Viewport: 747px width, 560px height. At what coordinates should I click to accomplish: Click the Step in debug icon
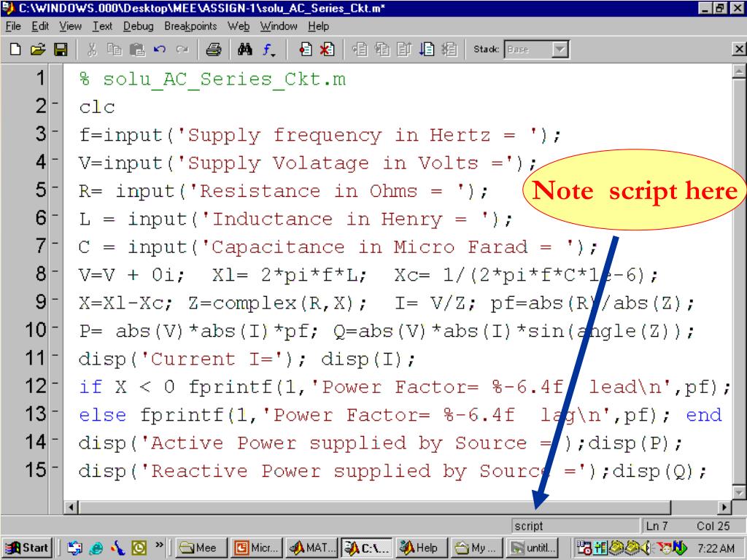click(x=382, y=49)
